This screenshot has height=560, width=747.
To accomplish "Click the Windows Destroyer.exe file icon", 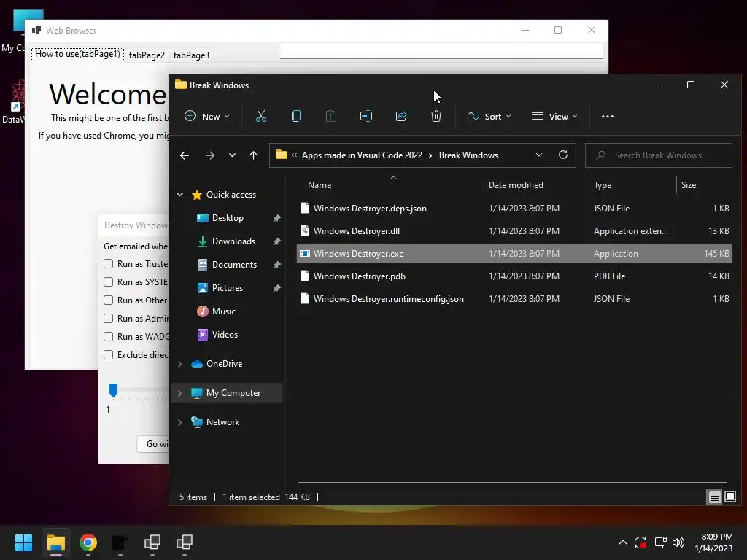I will (x=305, y=253).
